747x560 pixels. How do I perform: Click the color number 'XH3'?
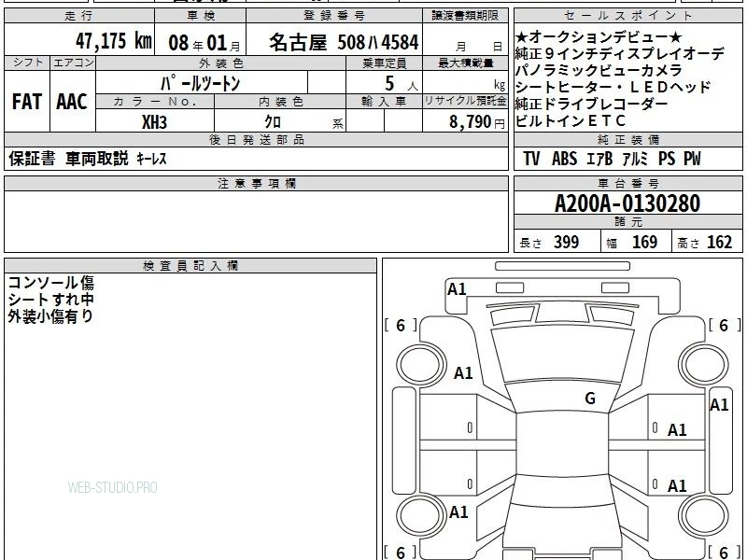click(x=154, y=122)
